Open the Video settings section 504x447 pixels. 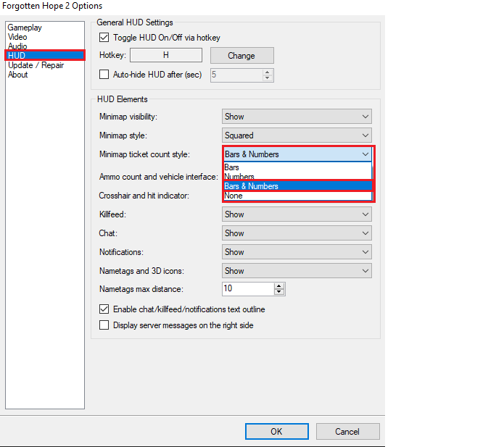click(17, 37)
